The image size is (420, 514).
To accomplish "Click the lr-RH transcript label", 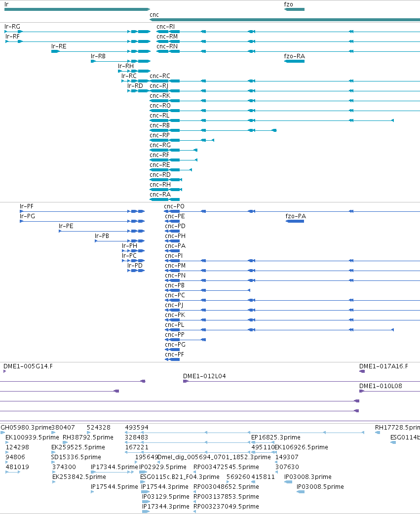I will [x=126, y=66].
